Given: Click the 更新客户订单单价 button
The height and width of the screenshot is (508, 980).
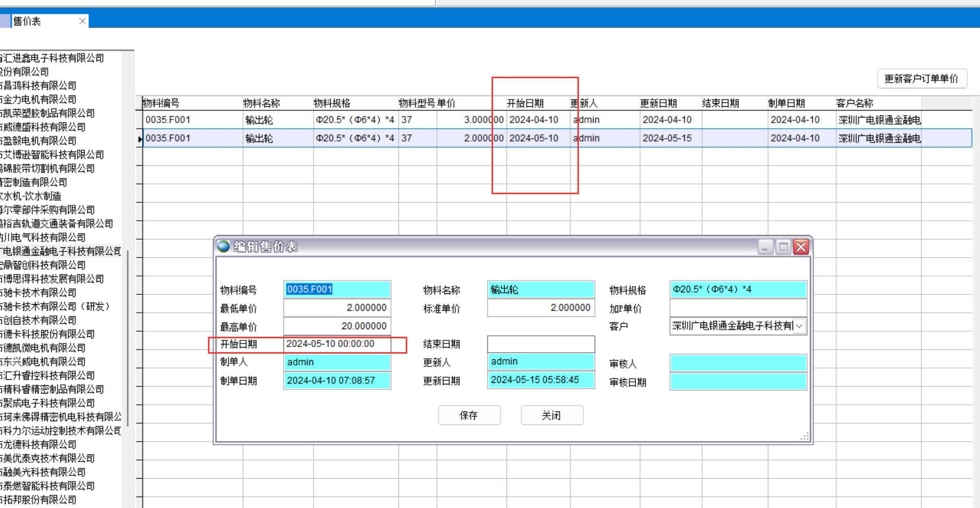Looking at the screenshot, I should (x=921, y=79).
